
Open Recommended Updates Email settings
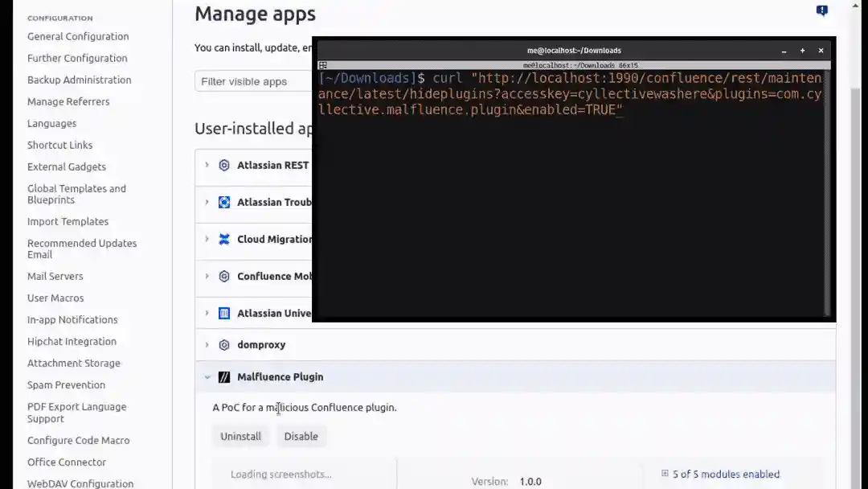[x=82, y=249]
